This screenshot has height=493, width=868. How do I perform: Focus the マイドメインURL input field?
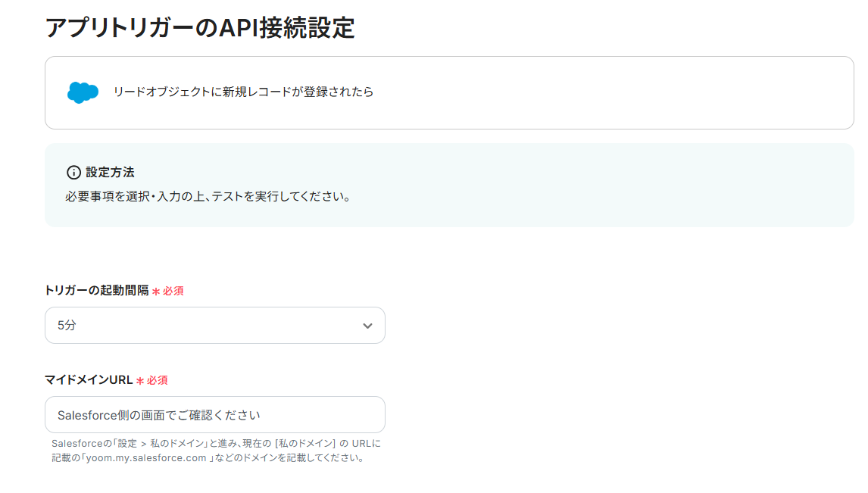click(214, 415)
